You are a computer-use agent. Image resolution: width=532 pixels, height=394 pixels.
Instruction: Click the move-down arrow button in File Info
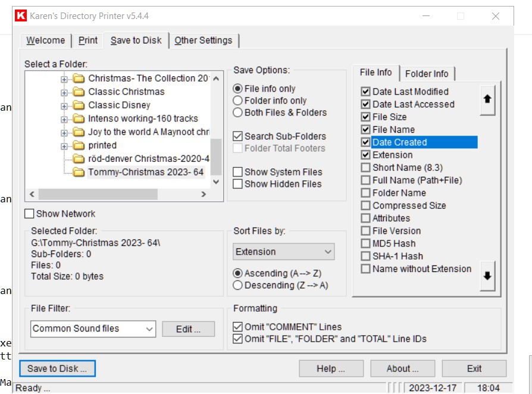487,276
